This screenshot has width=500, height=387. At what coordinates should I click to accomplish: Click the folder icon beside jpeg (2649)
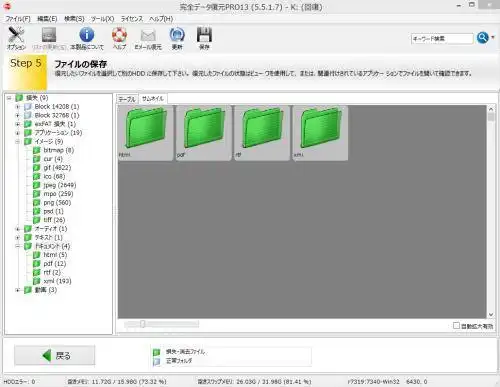(x=37, y=185)
